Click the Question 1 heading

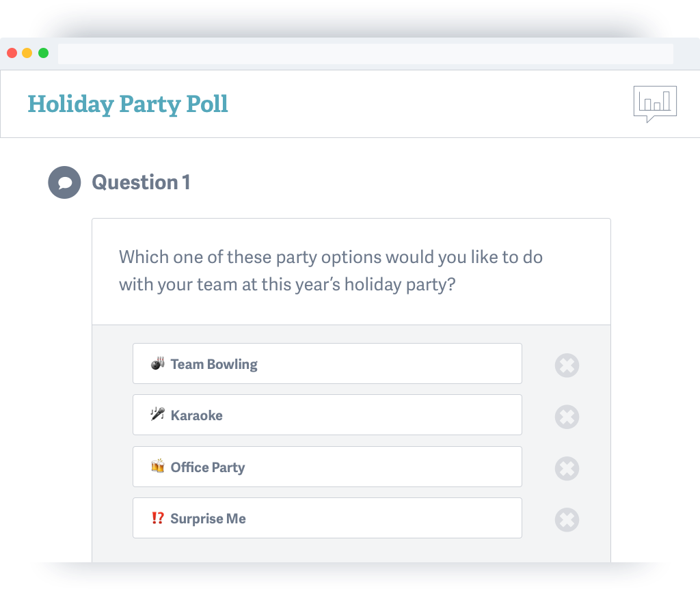[141, 182]
